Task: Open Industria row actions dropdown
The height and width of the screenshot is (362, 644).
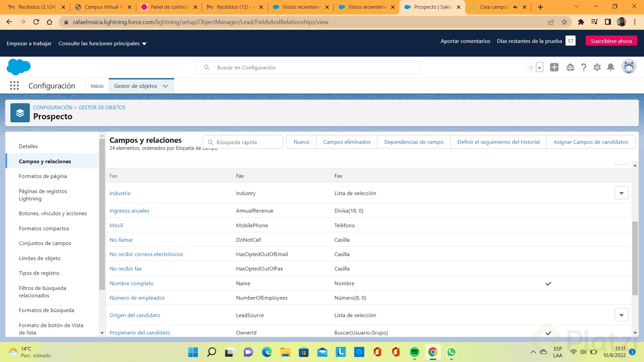Action: (621, 193)
